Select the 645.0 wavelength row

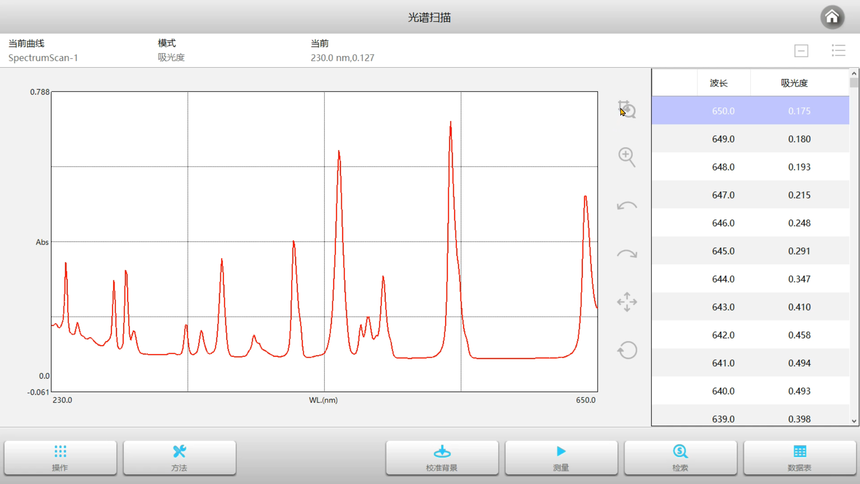pos(750,251)
